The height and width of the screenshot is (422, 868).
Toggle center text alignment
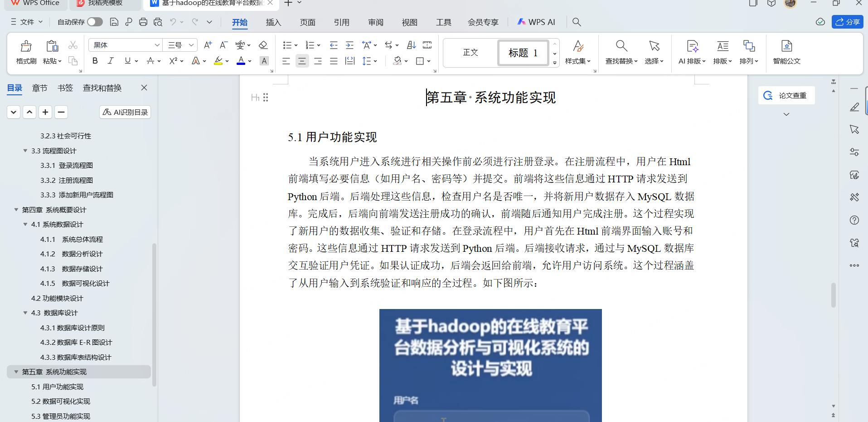click(302, 60)
